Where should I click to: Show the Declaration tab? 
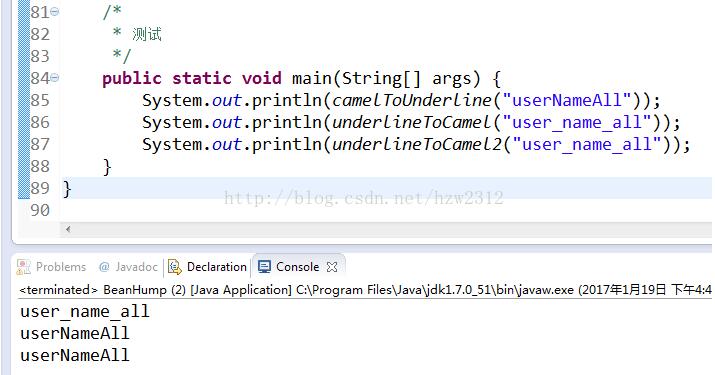[x=217, y=267]
